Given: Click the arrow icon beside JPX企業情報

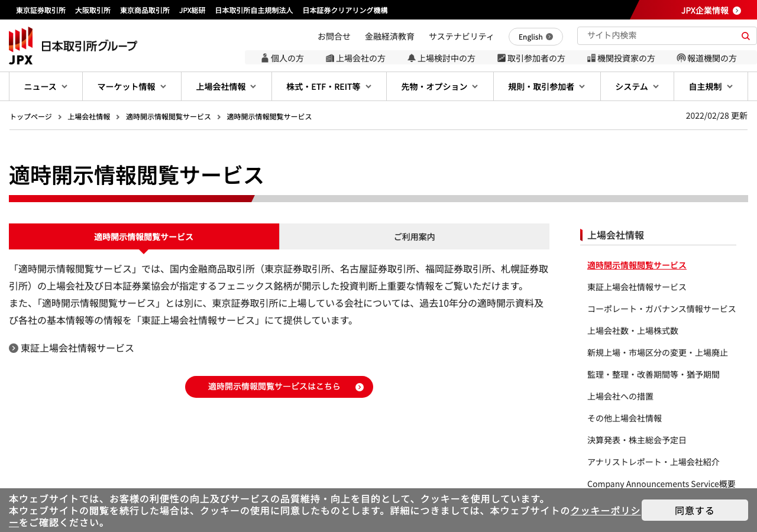Looking at the screenshot, I should point(737,11).
